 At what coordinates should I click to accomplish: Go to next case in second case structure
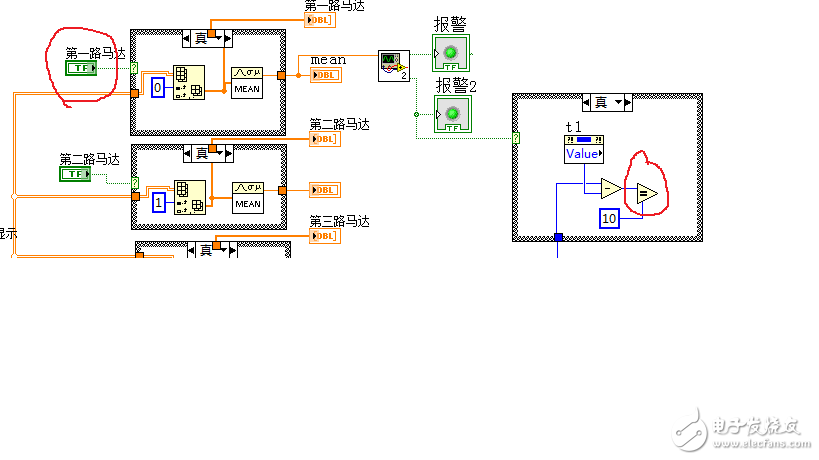tap(229, 154)
